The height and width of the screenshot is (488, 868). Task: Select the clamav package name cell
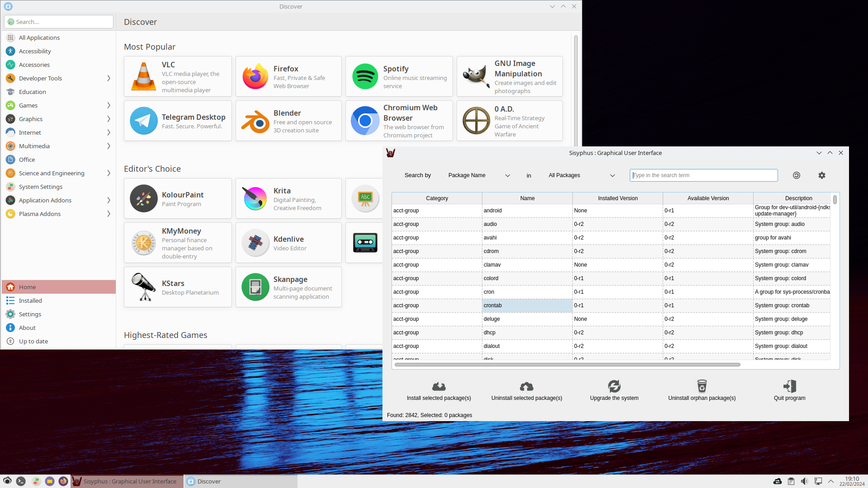coord(527,265)
